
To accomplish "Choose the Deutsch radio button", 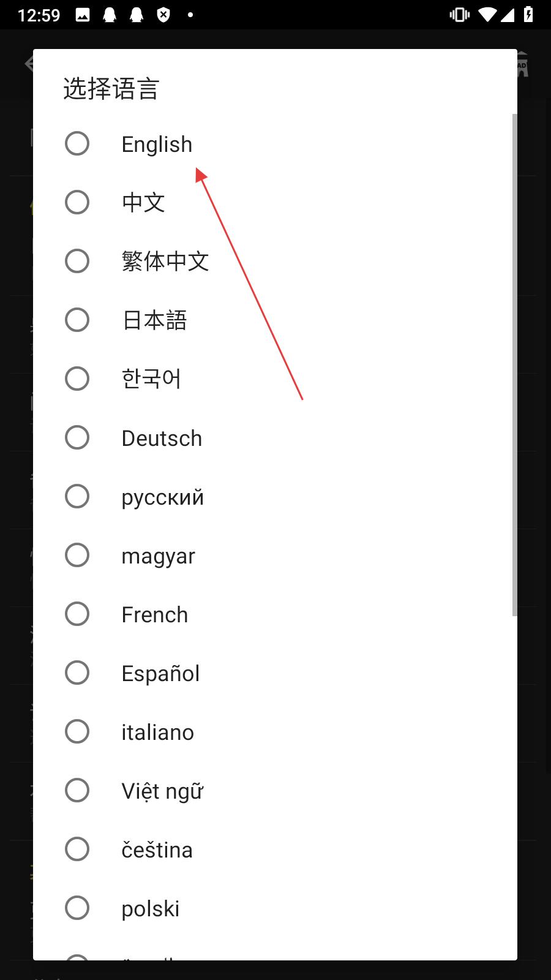I will [x=77, y=438].
